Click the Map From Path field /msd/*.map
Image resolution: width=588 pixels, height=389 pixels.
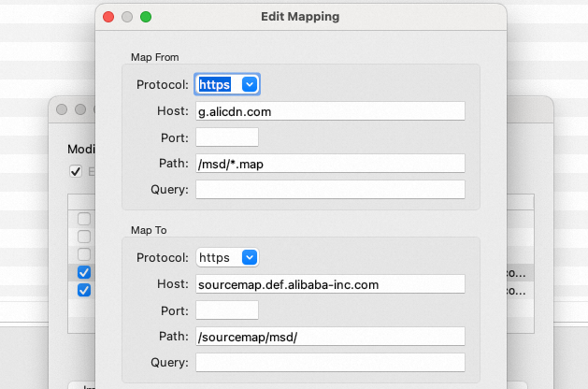point(330,163)
